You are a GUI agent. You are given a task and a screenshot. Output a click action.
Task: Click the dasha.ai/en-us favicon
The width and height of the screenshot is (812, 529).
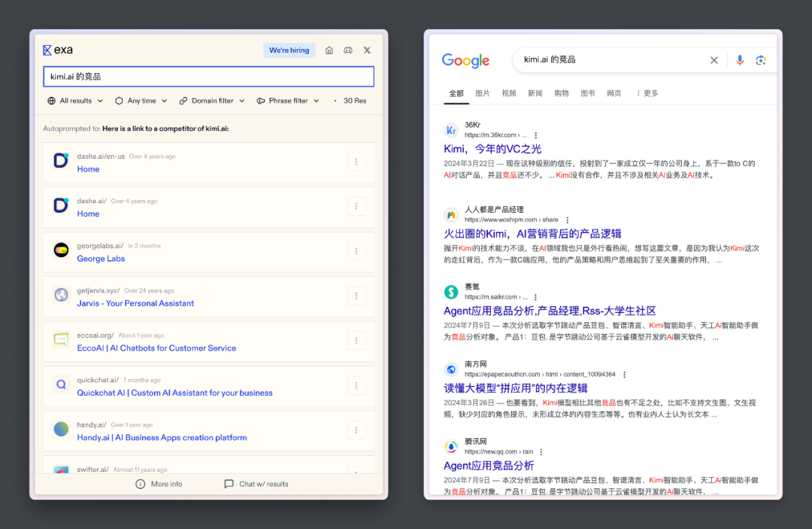coord(61,160)
